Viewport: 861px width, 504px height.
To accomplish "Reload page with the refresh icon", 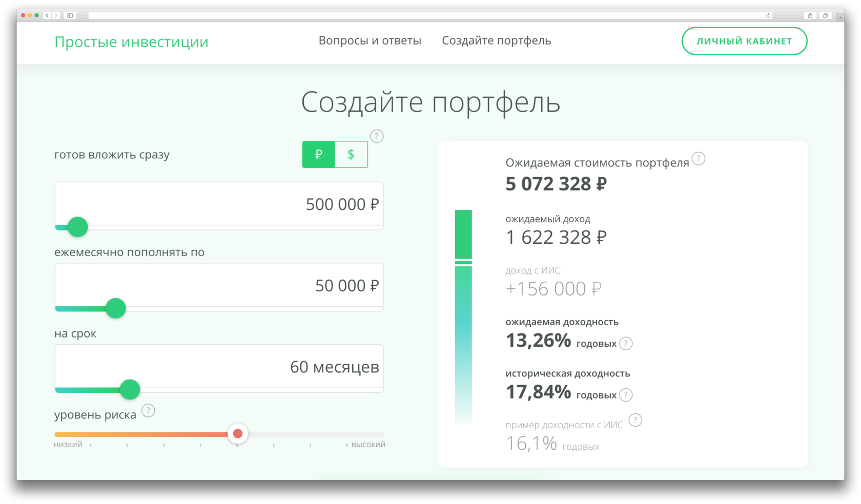I will (768, 15).
